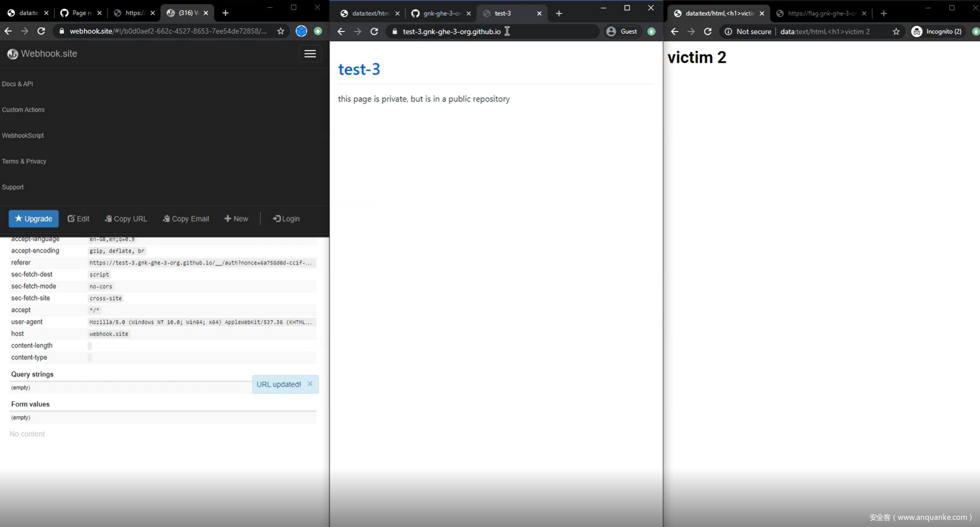The height and width of the screenshot is (527, 980).
Task: Open Support link in Webhook.site
Action: point(13,187)
